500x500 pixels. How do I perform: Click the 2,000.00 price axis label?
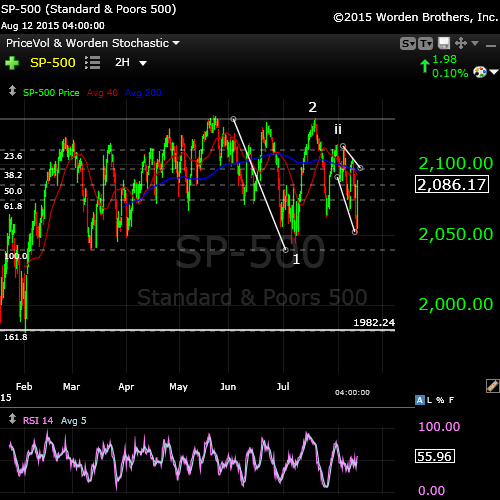point(456,304)
